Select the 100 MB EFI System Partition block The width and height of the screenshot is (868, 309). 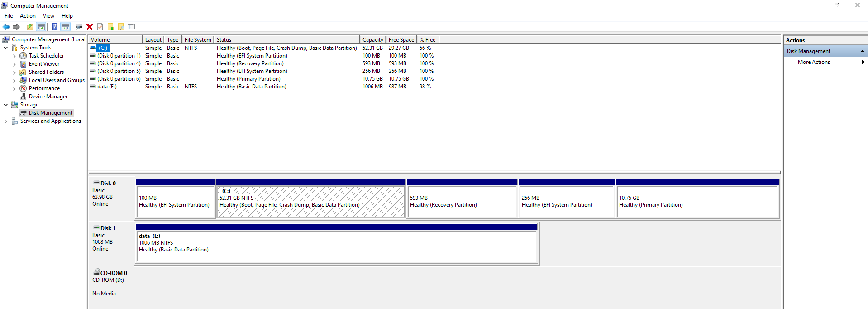(x=175, y=198)
